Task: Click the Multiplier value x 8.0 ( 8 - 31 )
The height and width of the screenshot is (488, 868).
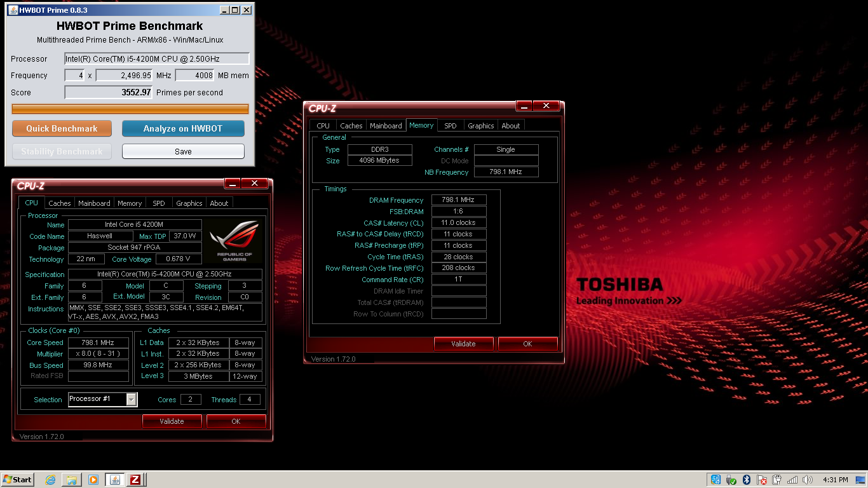Action: pos(98,354)
